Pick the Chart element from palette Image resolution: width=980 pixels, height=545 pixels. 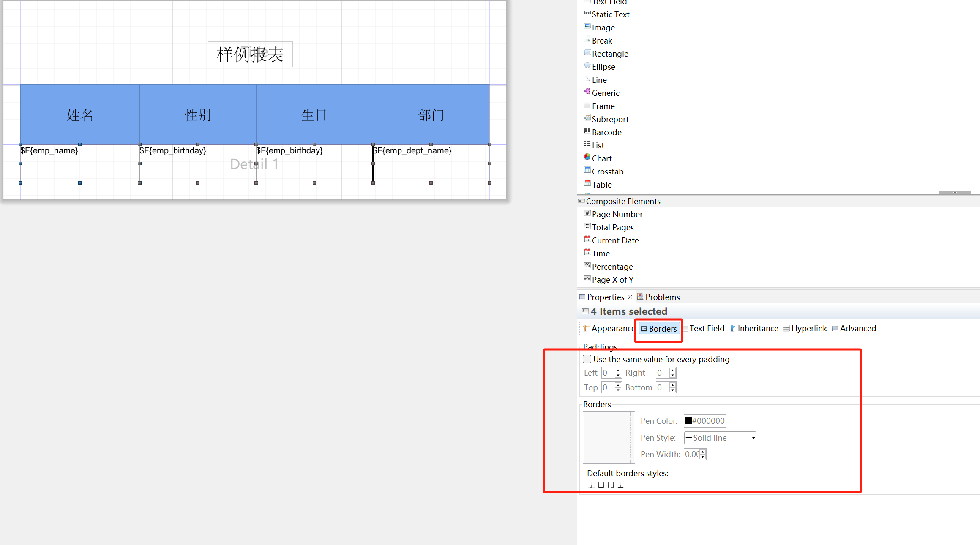point(601,158)
